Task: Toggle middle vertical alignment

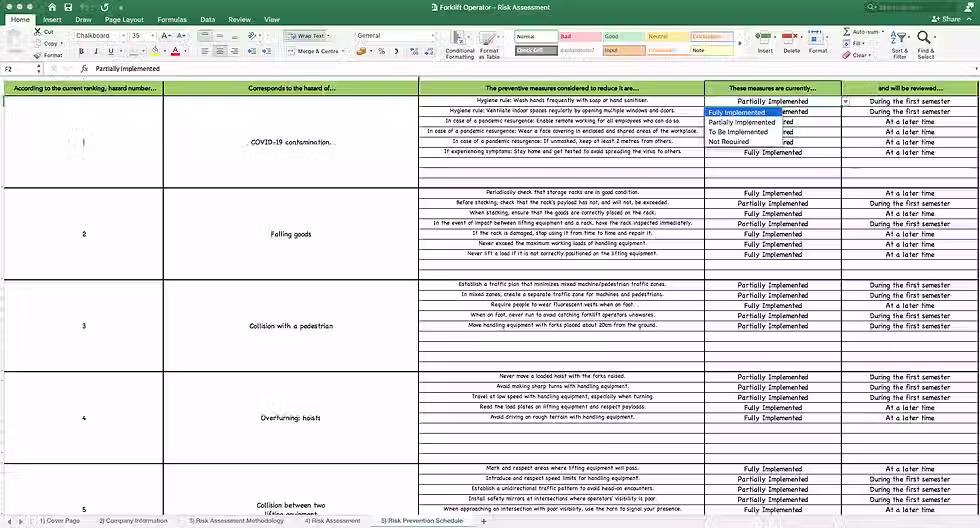Action: (x=219, y=36)
